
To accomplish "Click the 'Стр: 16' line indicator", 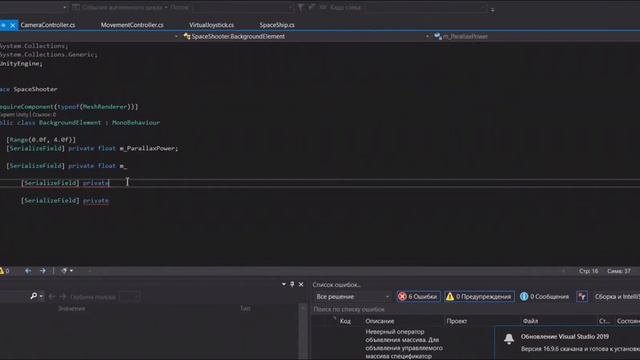I will pyautogui.click(x=588, y=271).
